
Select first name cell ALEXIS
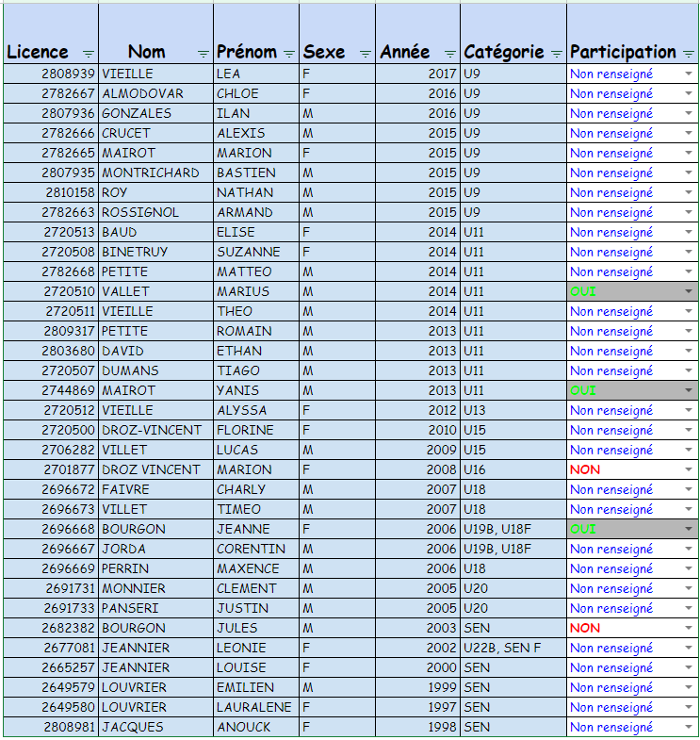pos(256,133)
